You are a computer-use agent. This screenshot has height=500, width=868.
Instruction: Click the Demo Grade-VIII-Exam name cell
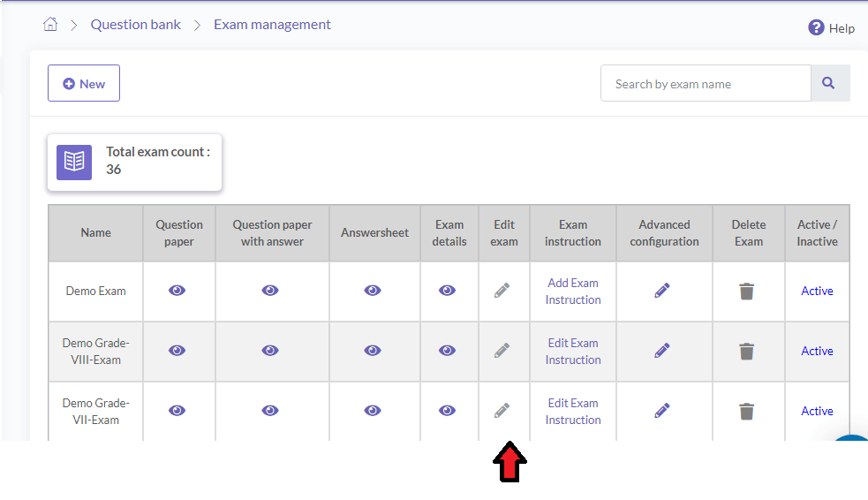point(95,352)
